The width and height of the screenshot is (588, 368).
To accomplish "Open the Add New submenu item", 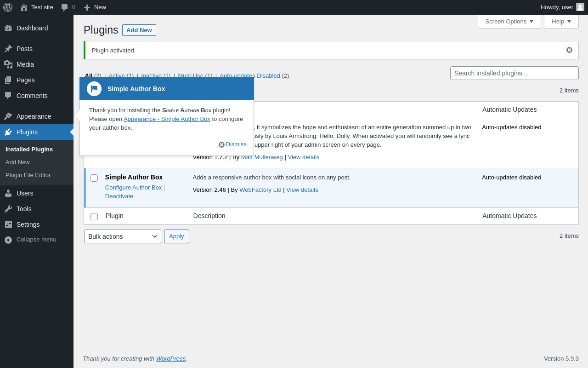I will tap(17, 162).
